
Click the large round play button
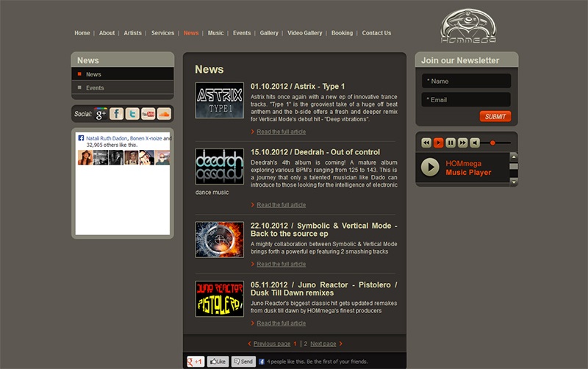[x=430, y=168]
